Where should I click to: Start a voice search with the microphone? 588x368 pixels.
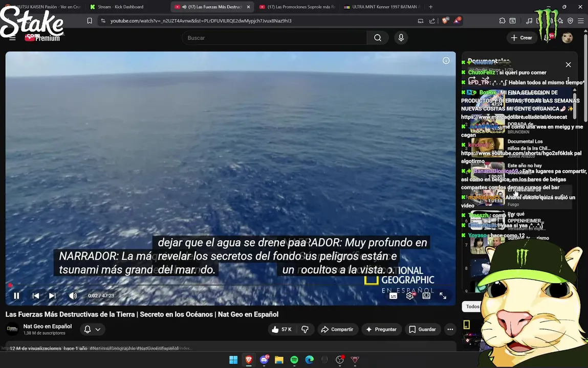pyautogui.click(x=401, y=38)
